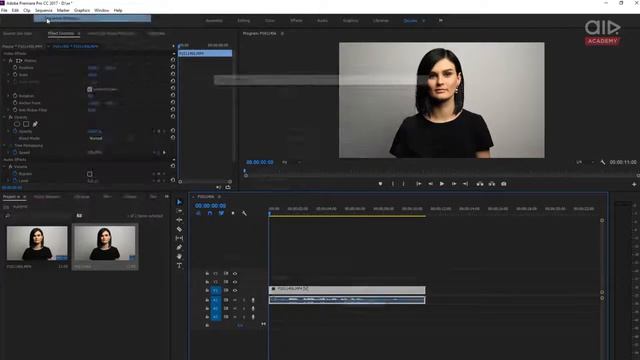Toggle animation stopwatch for Rotation

coord(15,96)
